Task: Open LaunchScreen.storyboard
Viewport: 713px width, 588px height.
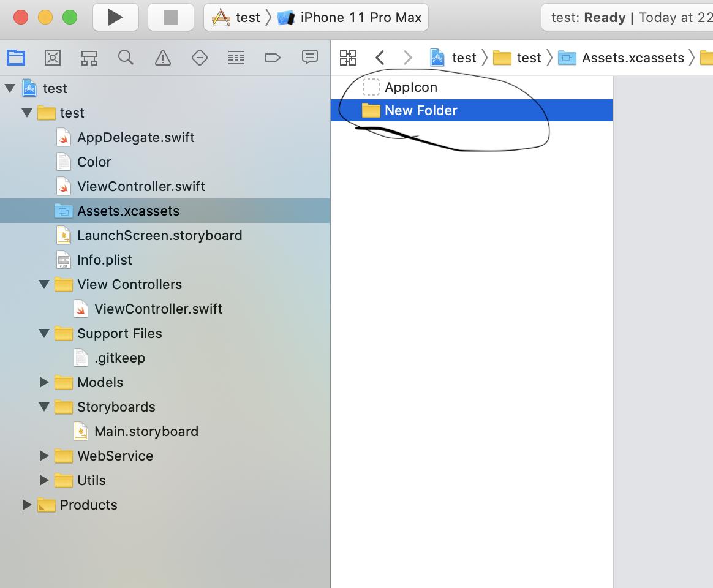Action: tap(165, 236)
